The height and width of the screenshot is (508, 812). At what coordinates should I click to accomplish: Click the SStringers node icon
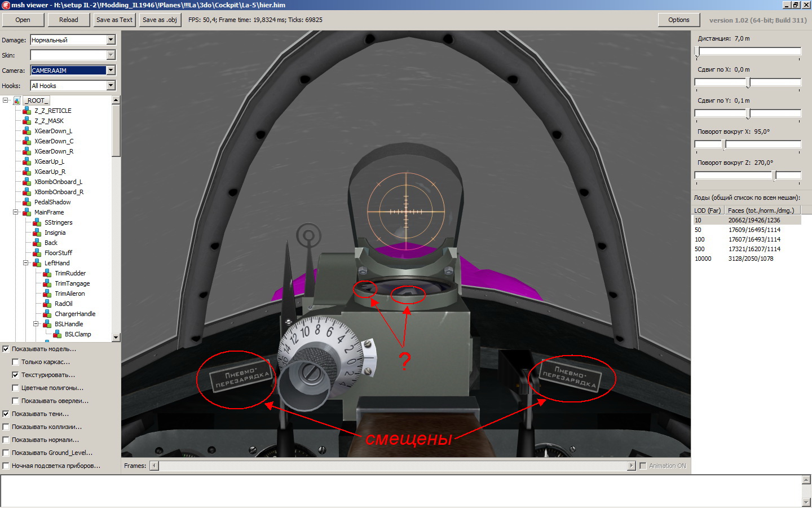coord(37,222)
